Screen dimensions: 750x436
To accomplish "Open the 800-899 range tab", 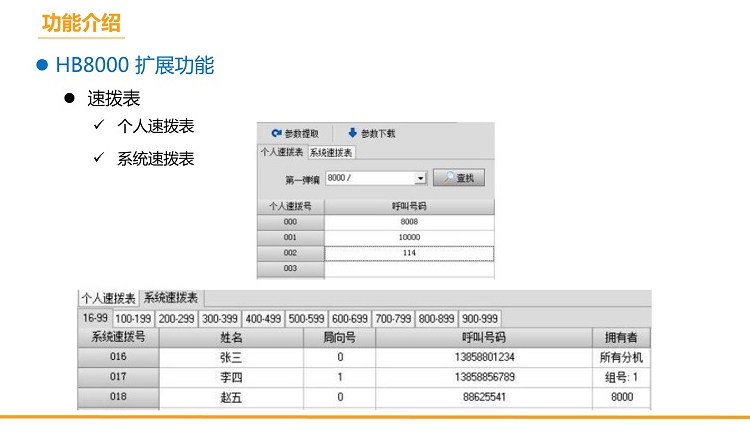I will point(436,318).
